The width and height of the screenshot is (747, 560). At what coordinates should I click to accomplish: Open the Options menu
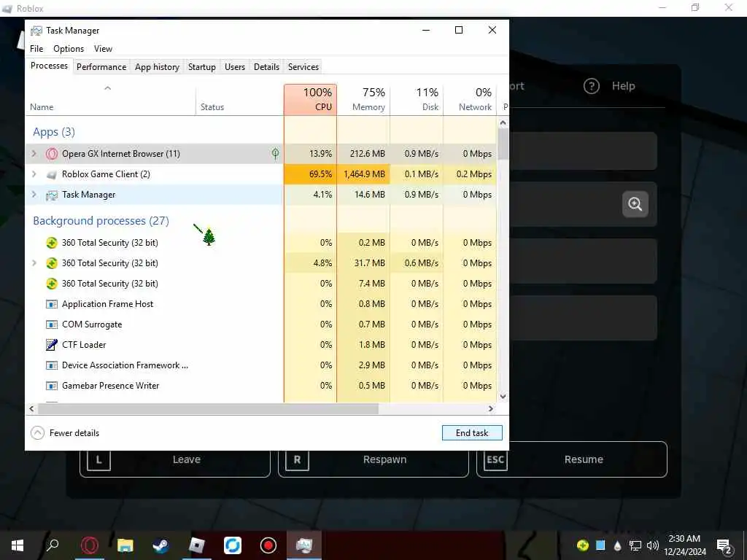pos(69,49)
